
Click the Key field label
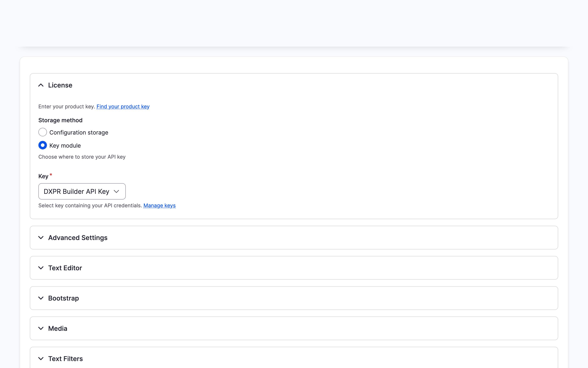(43, 176)
